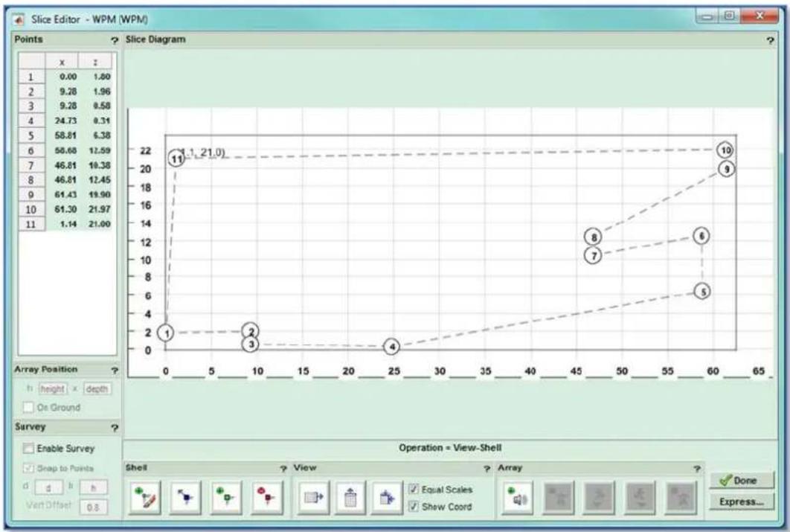Tick the On Ground checkbox
The width and height of the screenshot is (790, 532).
pyautogui.click(x=29, y=407)
